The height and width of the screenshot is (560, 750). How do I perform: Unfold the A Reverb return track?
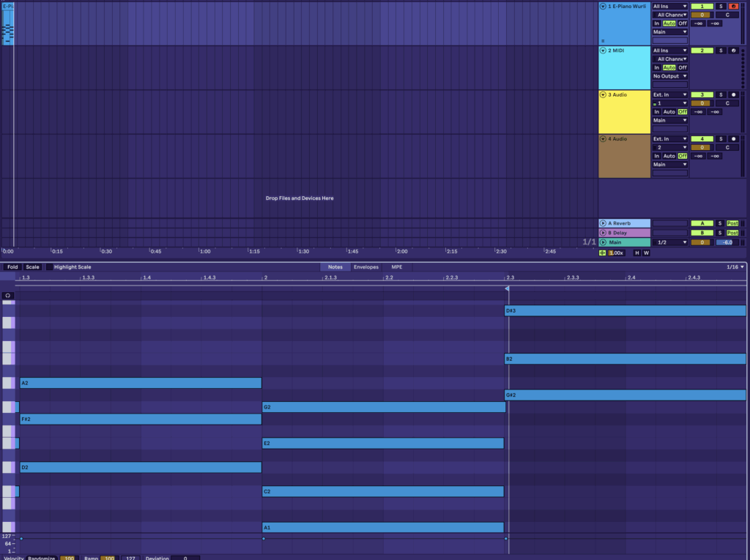pyautogui.click(x=604, y=223)
